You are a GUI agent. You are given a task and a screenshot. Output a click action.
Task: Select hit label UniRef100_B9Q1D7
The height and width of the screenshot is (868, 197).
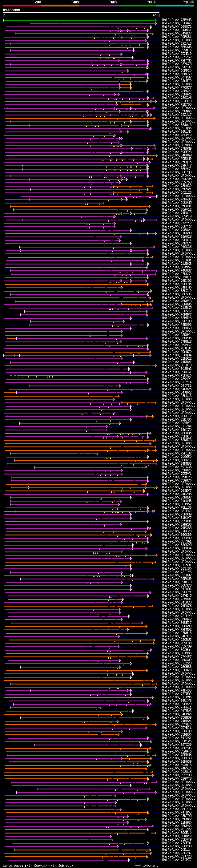pyautogui.click(x=177, y=67)
